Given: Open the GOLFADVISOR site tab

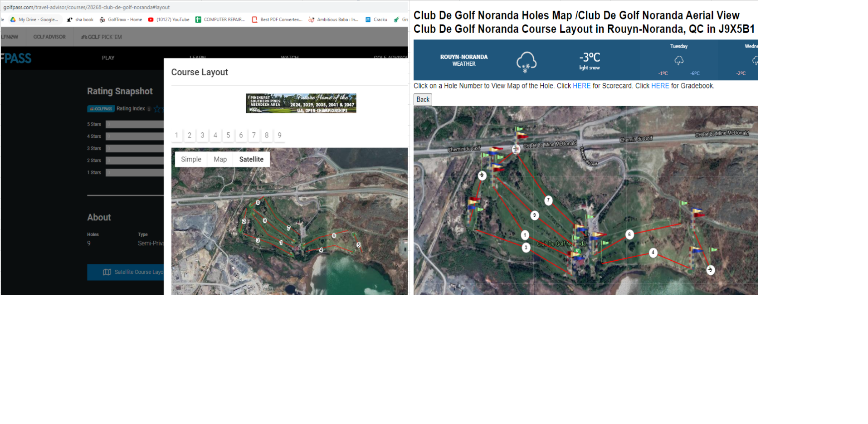Looking at the screenshot, I should 49,37.
